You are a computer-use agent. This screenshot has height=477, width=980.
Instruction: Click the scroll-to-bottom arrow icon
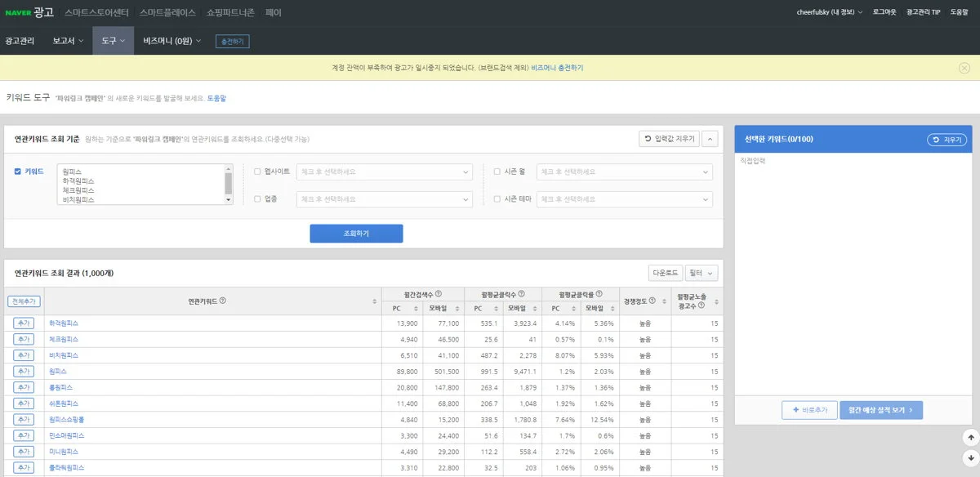point(970,459)
